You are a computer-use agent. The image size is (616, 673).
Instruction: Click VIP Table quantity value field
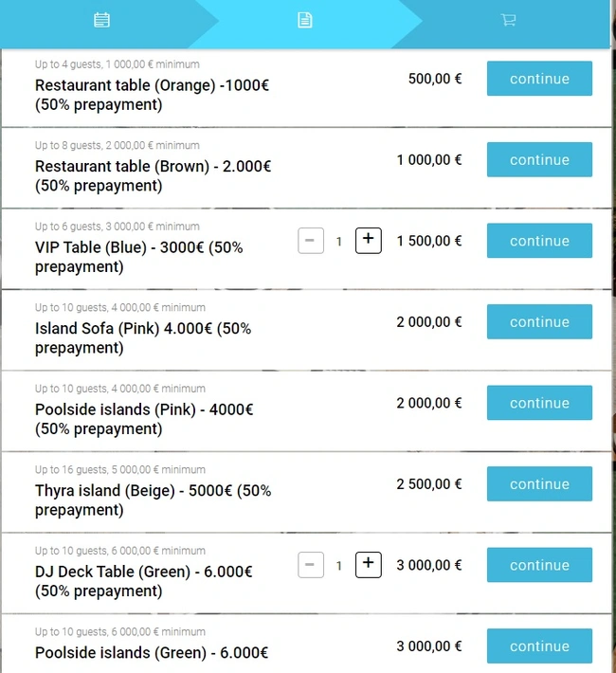(x=339, y=242)
